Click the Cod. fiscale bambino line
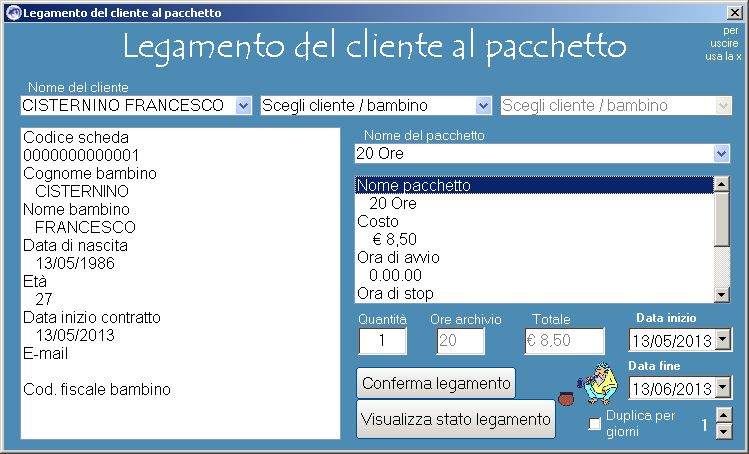749x454 pixels. [x=96, y=389]
